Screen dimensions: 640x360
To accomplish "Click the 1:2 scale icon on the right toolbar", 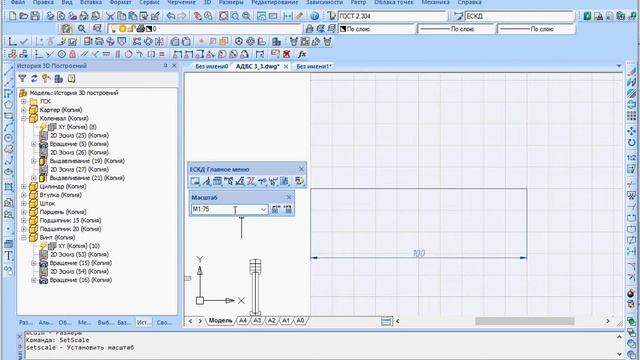I will coord(631,158).
